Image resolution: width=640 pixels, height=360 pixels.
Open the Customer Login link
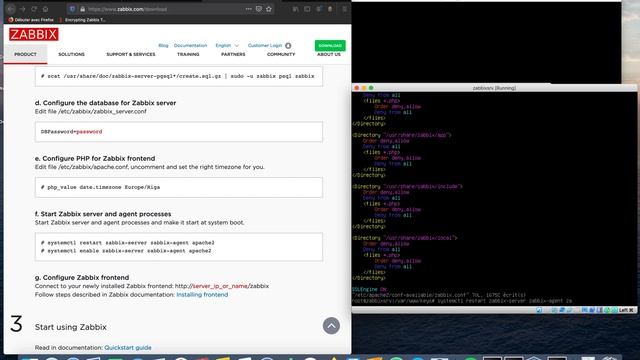(x=265, y=45)
